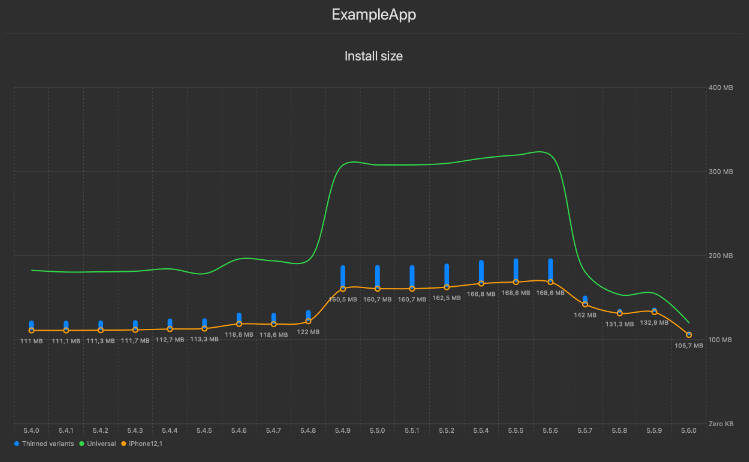
Task: Select the orange point labeled 162,5 MB
Action: (x=447, y=287)
